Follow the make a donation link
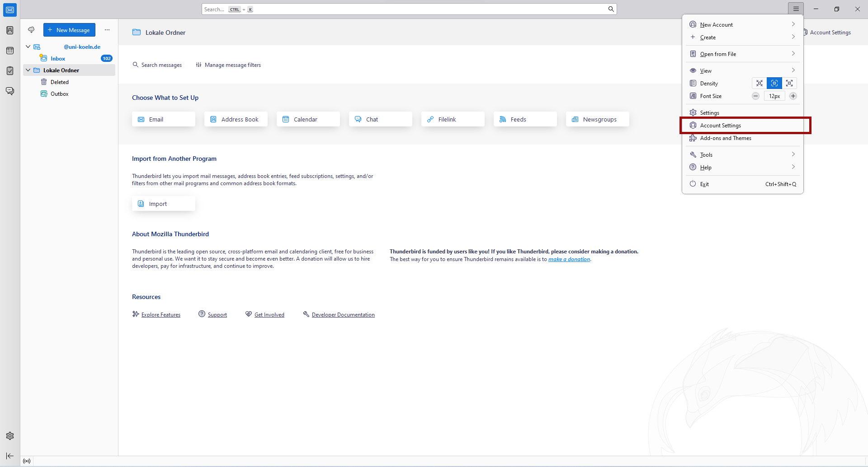Viewport: 868px width, 467px height. pos(569,259)
